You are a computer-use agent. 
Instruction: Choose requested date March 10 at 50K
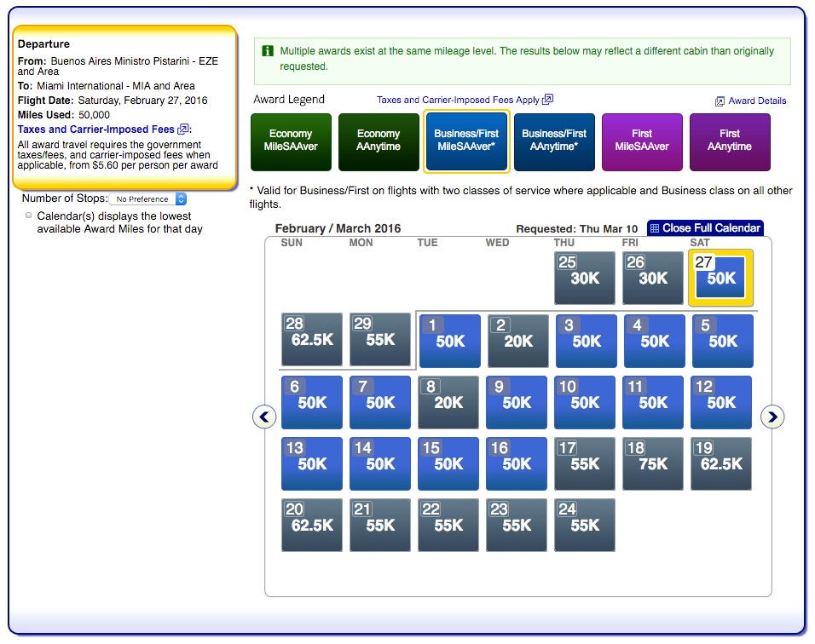point(585,402)
